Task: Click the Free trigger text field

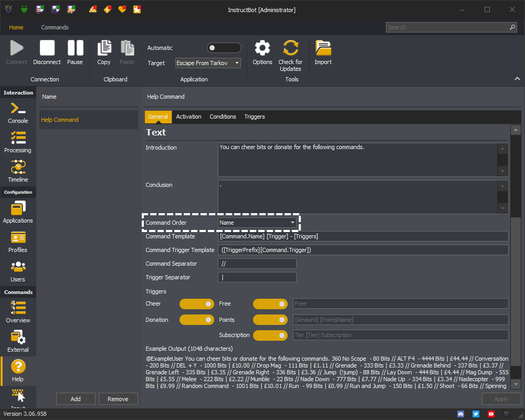Action: (x=401, y=304)
